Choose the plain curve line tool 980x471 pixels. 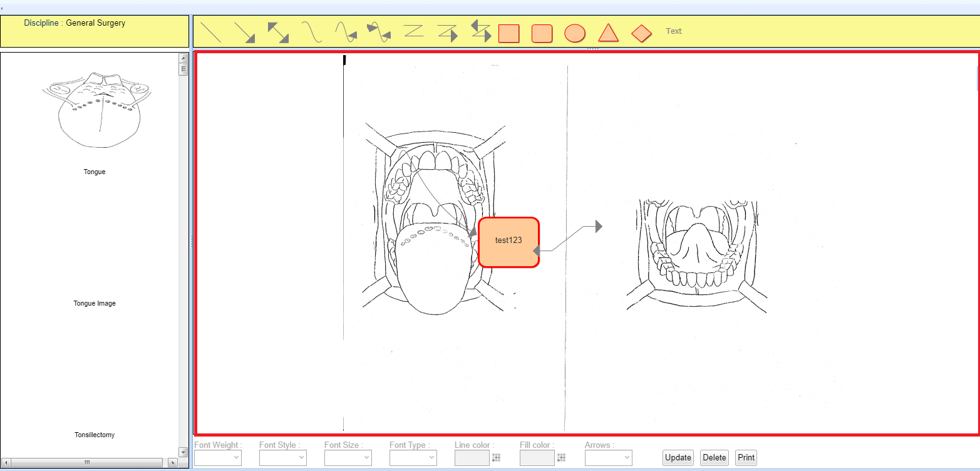pos(311,32)
